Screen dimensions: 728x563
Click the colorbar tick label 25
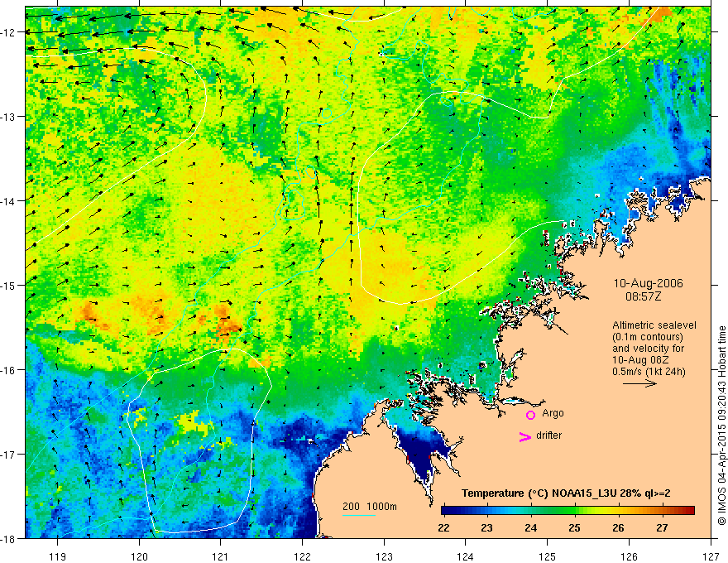click(x=574, y=527)
